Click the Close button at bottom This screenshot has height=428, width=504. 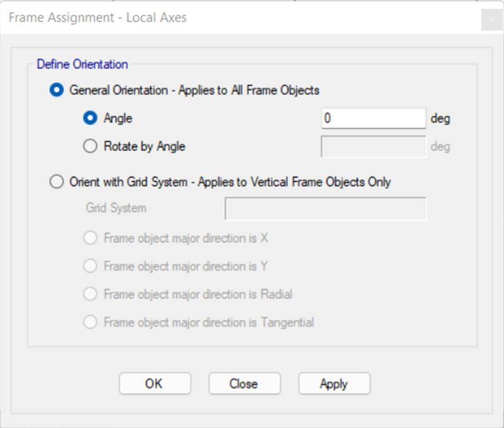tap(244, 383)
